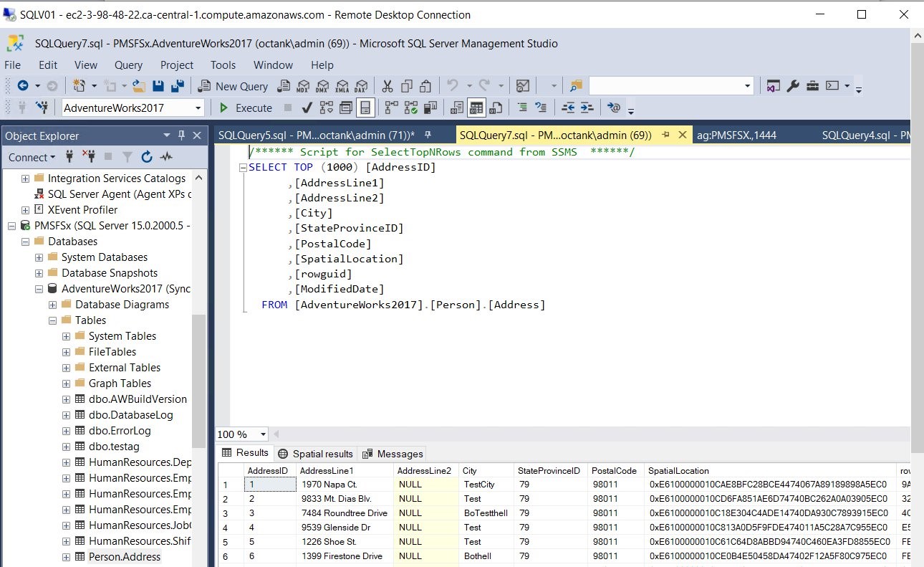The height and width of the screenshot is (567, 924).
Task: Open Activity Monitor from toolbar
Action: [523, 86]
